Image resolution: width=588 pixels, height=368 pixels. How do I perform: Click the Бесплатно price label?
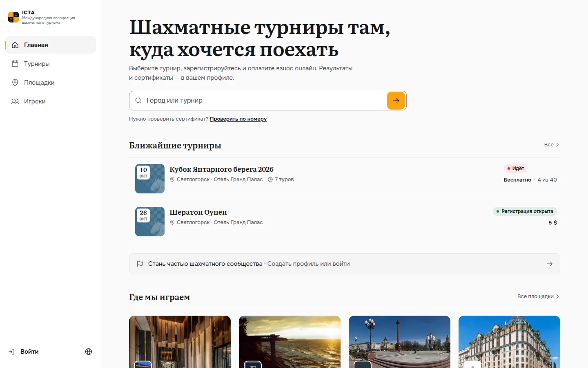coord(517,180)
